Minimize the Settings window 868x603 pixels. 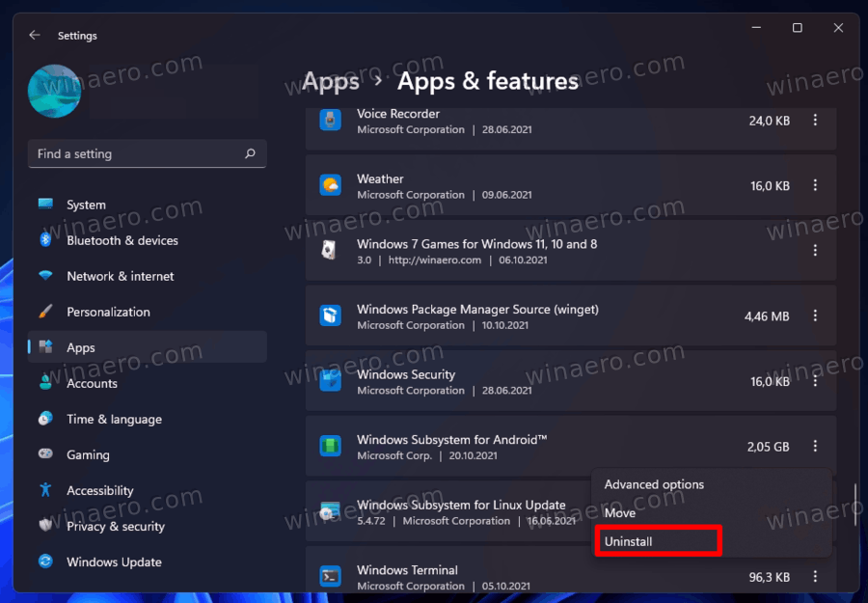756,28
